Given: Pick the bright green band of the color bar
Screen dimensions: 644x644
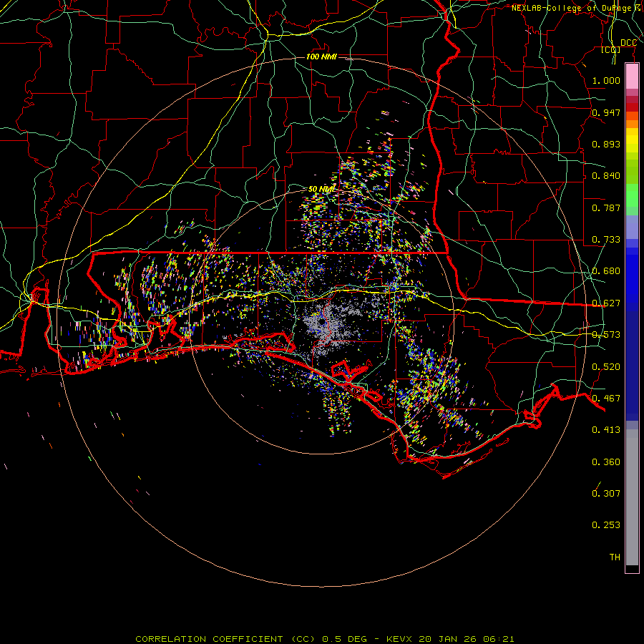Looking at the screenshot, I should coord(632,195).
